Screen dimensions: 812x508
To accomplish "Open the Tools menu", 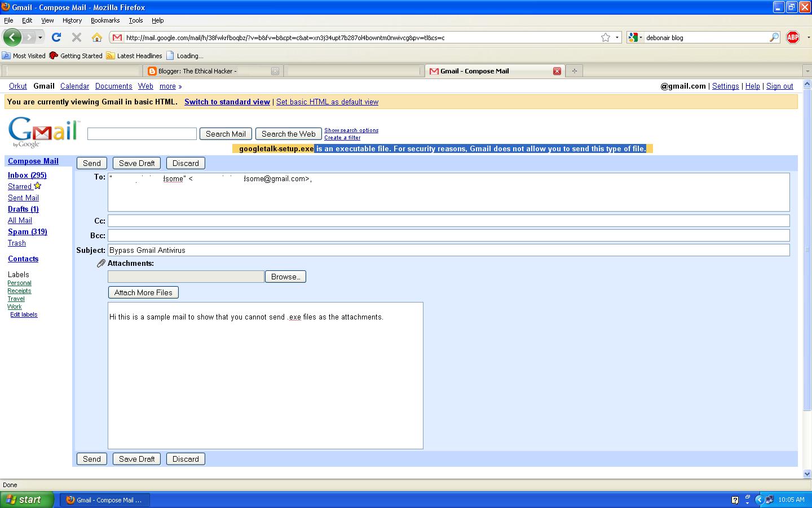I will click(135, 20).
